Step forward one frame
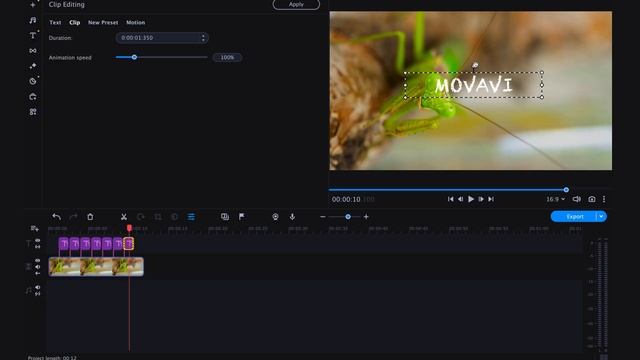The width and height of the screenshot is (640, 360). coord(481,199)
